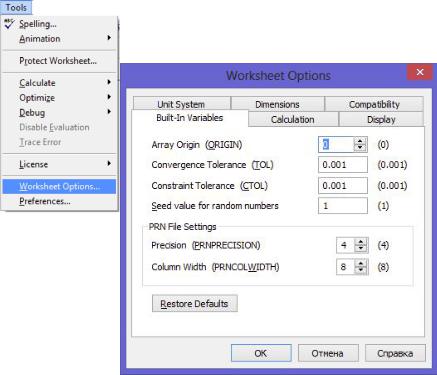This screenshot has width=437, height=375.
Task: Click the Calculate submenu arrow
Action: [x=109, y=82]
